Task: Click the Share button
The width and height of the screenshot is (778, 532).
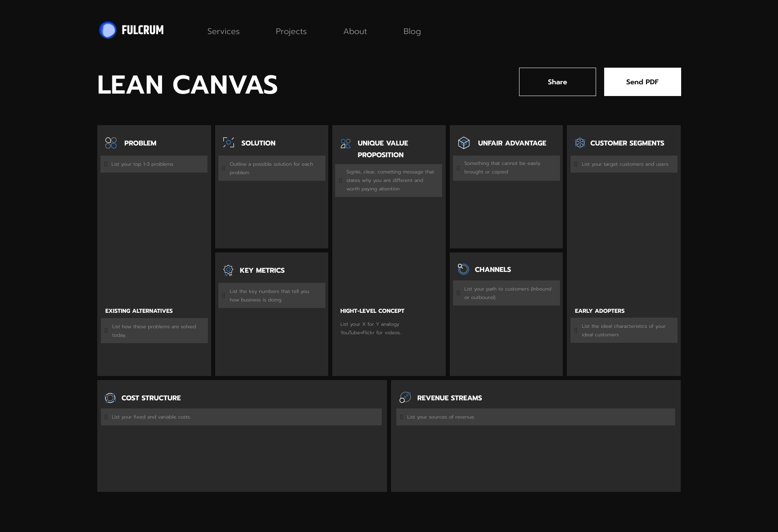Action: click(557, 81)
